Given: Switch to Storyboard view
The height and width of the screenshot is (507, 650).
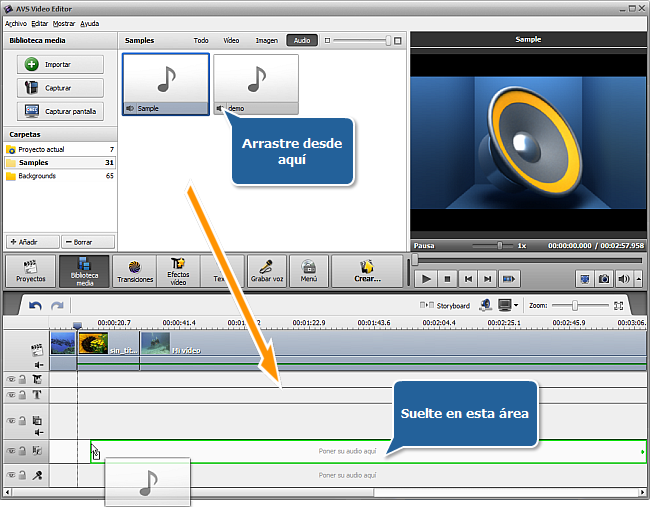Looking at the screenshot, I should [445, 306].
